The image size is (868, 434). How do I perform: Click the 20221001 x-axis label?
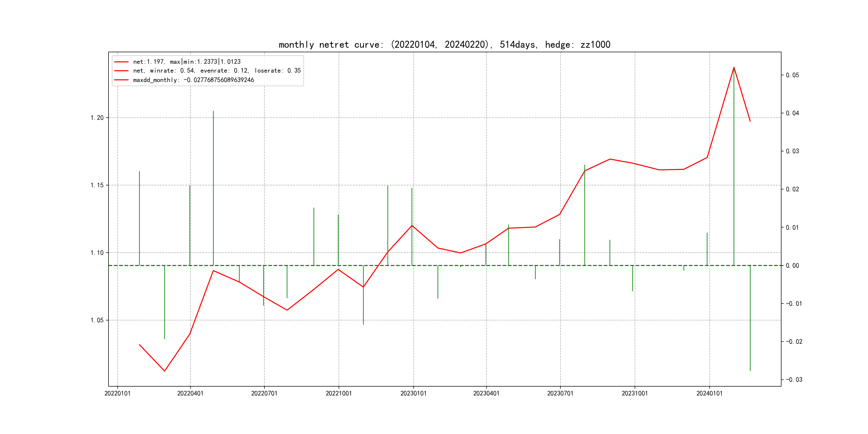[339, 393]
